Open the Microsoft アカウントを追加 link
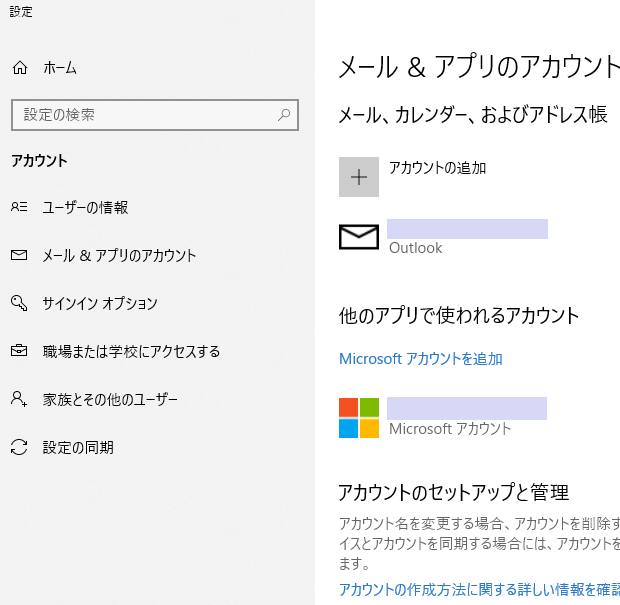 click(x=420, y=358)
